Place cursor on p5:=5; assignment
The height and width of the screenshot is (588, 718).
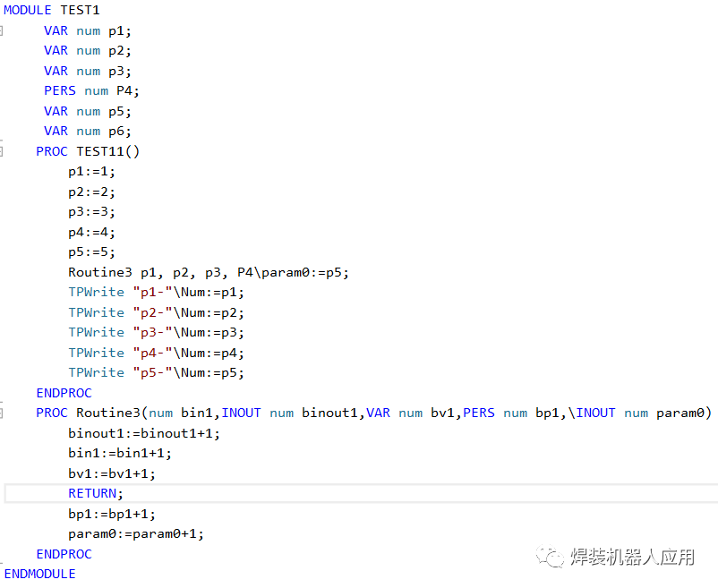91,252
